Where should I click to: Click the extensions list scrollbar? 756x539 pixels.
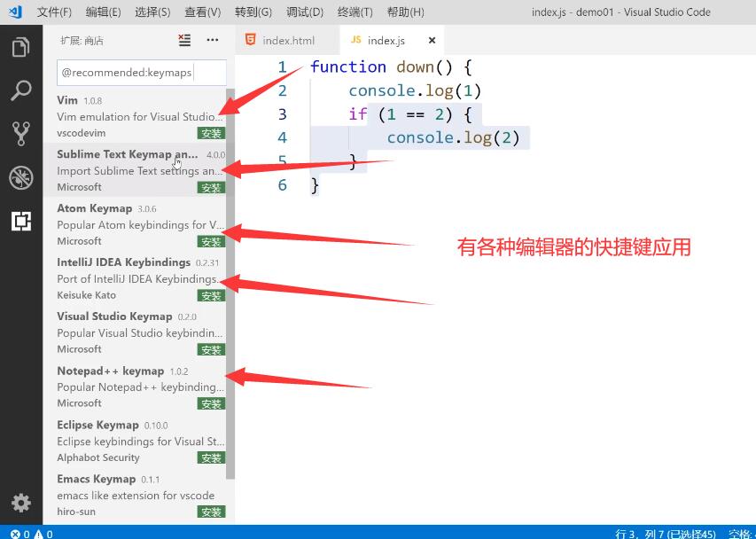coord(230,284)
